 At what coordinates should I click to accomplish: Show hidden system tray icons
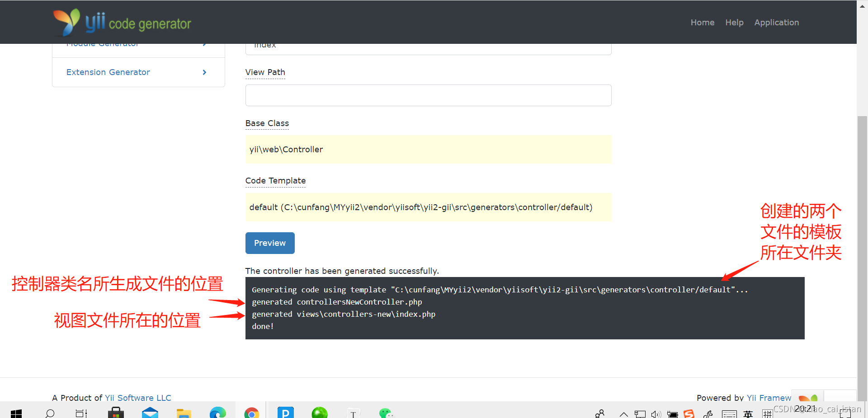pyautogui.click(x=623, y=414)
